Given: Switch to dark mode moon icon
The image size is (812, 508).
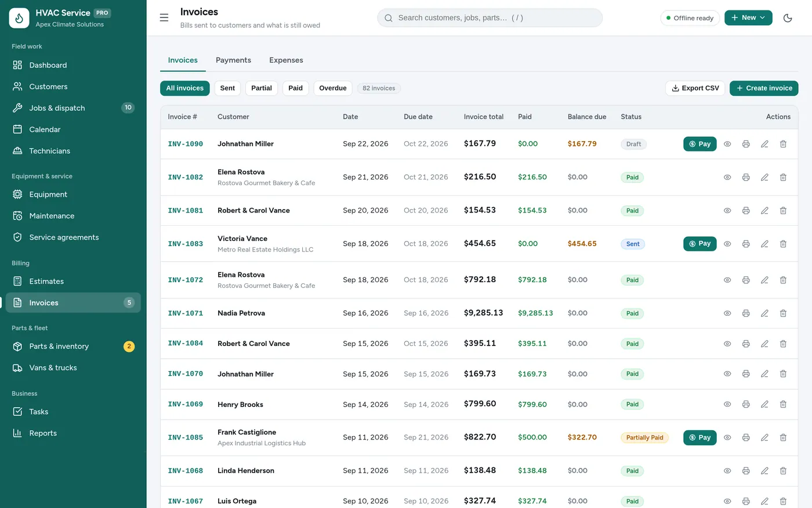Looking at the screenshot, I should (x=788, y=18).
